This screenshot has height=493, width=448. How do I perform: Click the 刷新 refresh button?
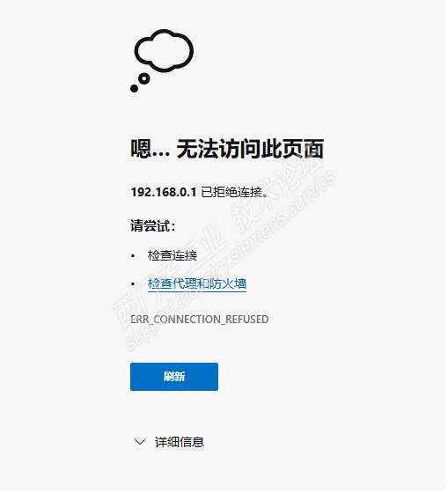175,379
